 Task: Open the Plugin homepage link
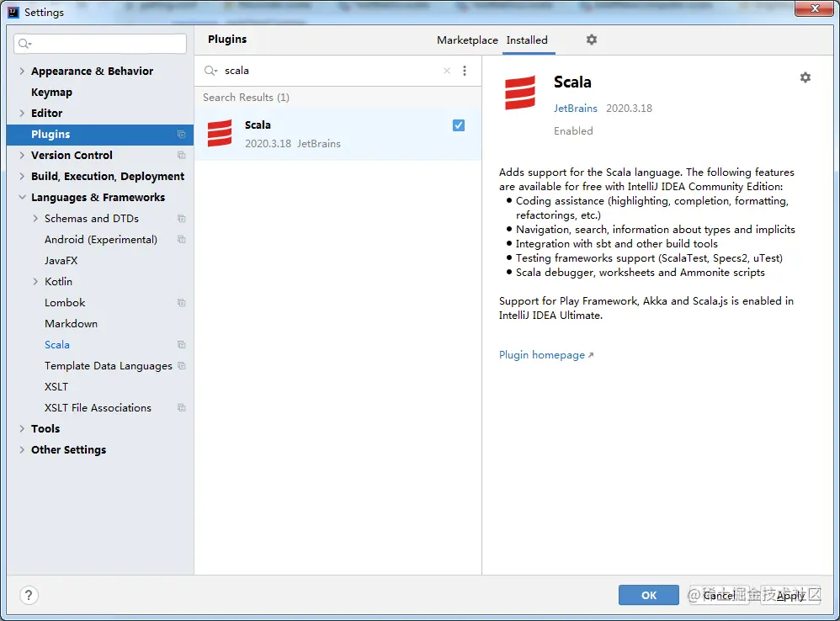546,355
